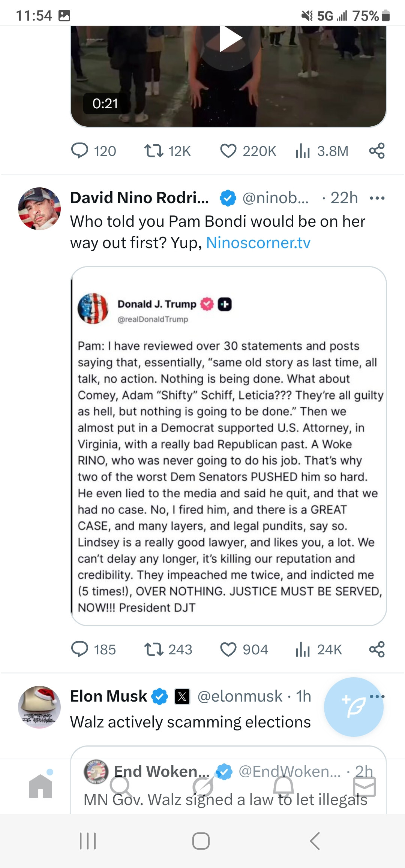This screenshot has height=868, width=405.
Task: Tap the compose new post floating button
Action: coord(354,707)
